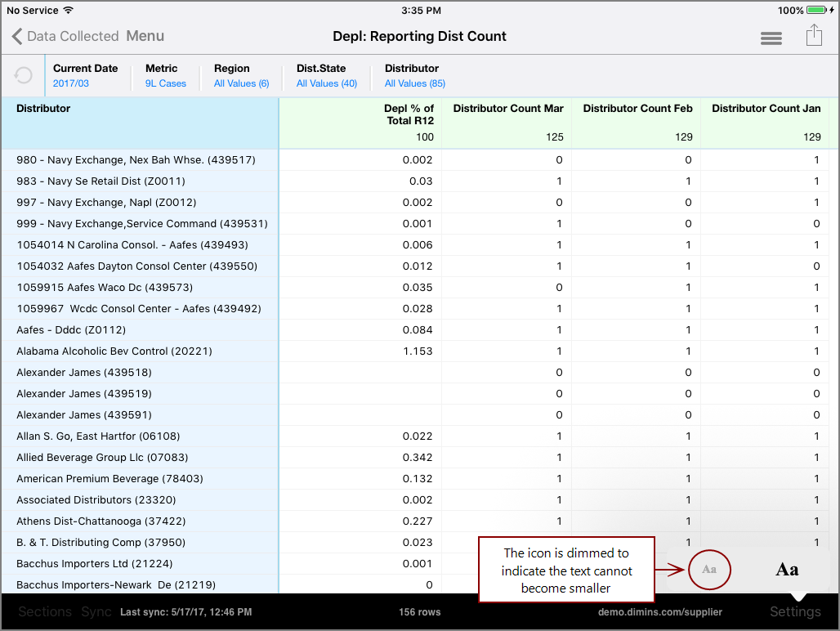Select row 999 - Navy Exchange,Service Command
The width and height of the screenshot is (840, 631).
[415, 224]
